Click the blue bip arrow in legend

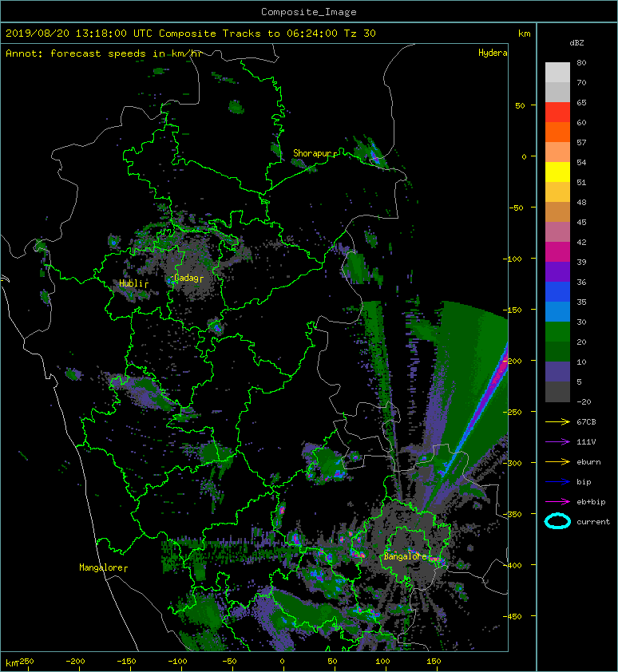[x=557, y=482]
